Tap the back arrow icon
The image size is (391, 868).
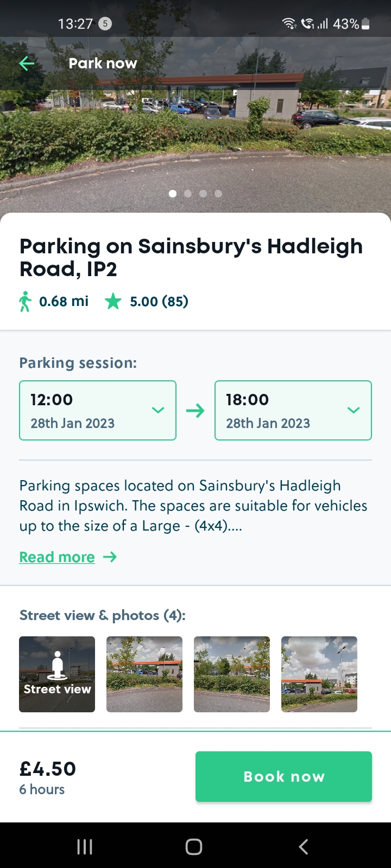pyautogui.click(x=27, y=63)
